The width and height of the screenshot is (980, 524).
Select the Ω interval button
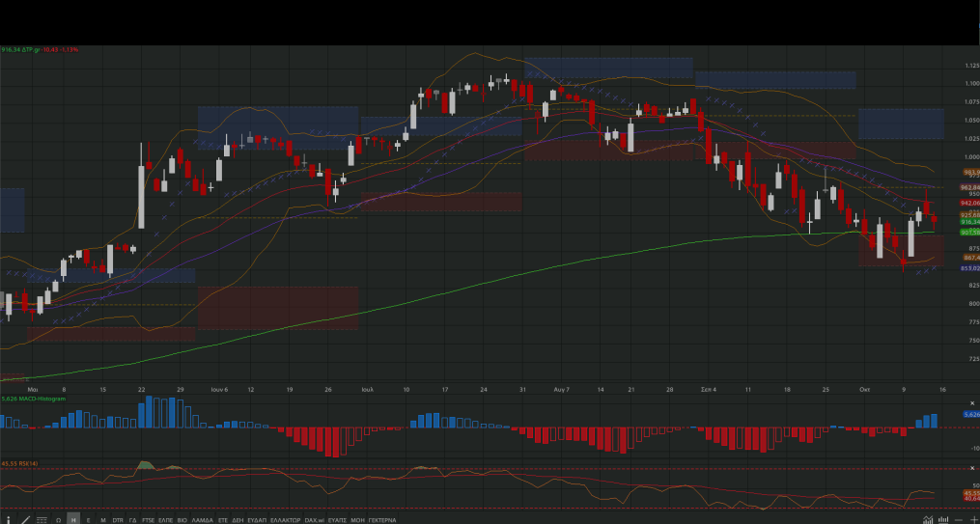click(58, 519)
